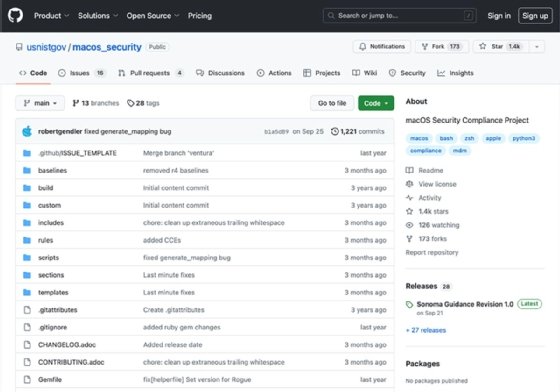Click the baselines folder icon
560x392 pixels.
click(x=27, y=170)
